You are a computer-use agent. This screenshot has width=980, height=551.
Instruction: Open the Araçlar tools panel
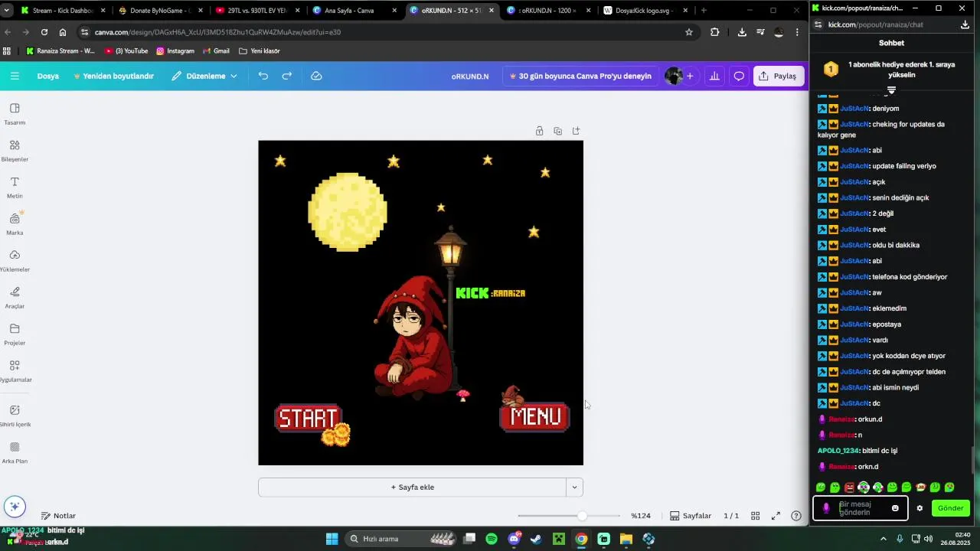point(15,297)
